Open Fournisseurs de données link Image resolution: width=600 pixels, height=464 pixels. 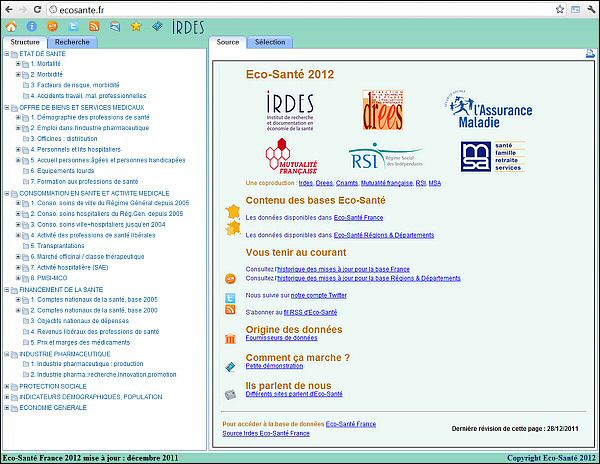pos(281,338)
